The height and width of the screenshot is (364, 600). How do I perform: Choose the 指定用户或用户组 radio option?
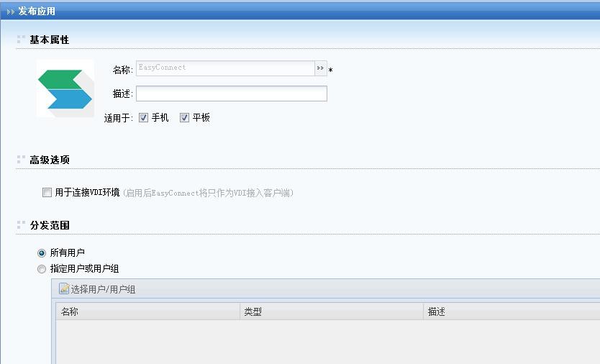coord(42,269)
